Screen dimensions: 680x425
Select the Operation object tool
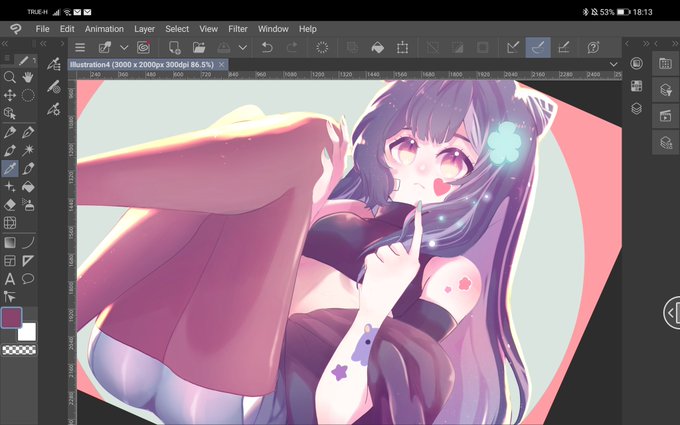tap(10, 113)
